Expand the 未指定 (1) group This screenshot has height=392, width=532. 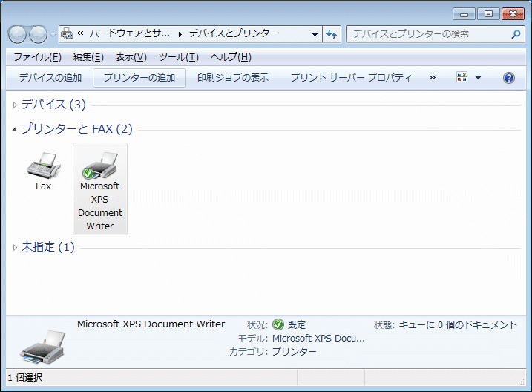15,247
